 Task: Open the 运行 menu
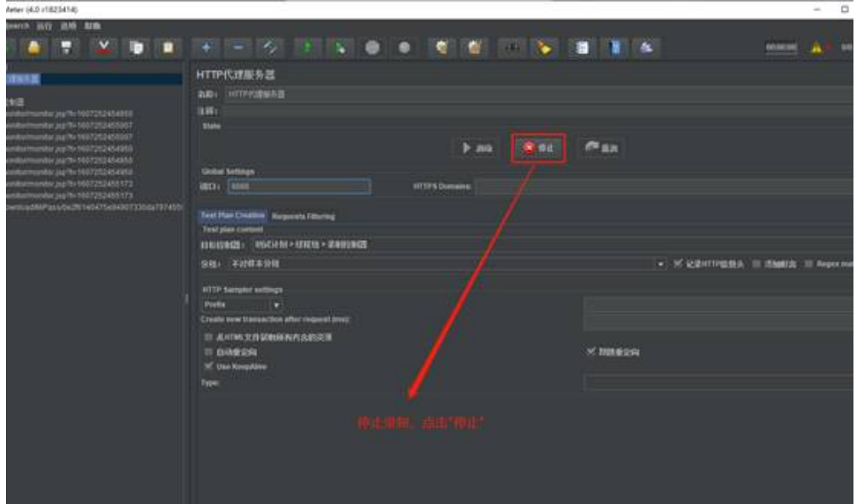click(x=44, y=25)
